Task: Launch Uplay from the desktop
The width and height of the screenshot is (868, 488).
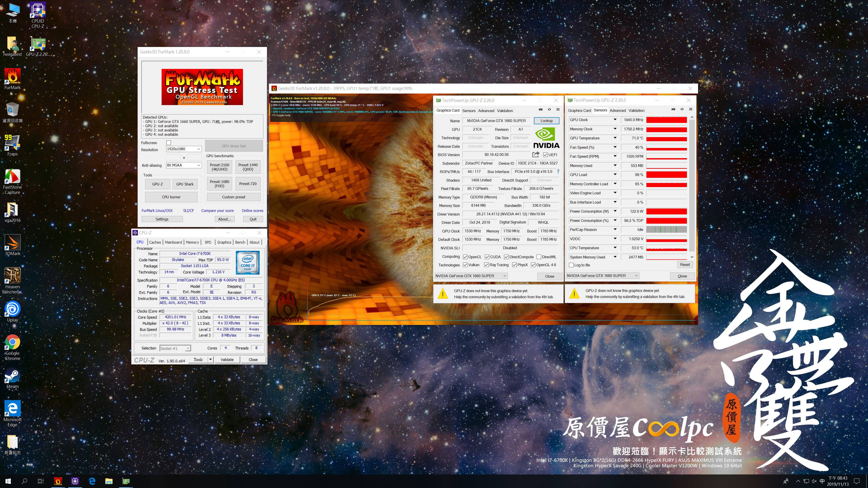Action: click(x=12, y=312)
